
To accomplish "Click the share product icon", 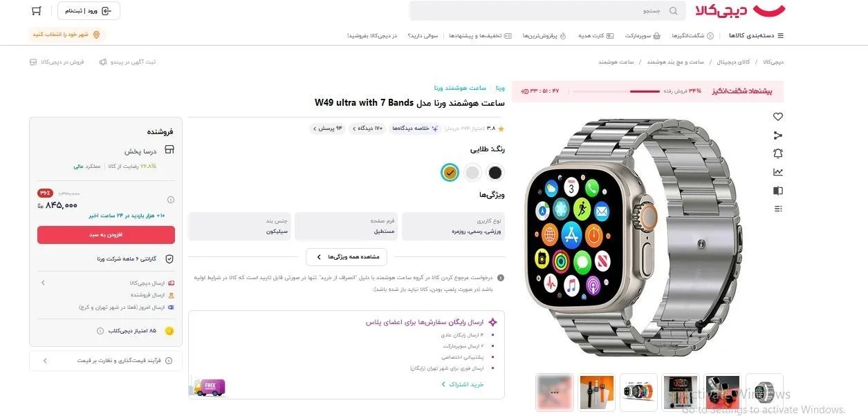I will coord(778,135).
